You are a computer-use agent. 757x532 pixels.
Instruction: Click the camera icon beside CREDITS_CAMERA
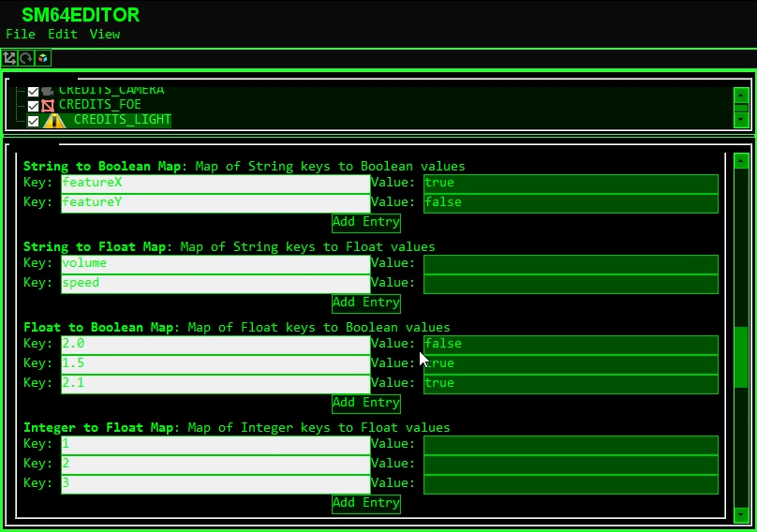(48, 91)
